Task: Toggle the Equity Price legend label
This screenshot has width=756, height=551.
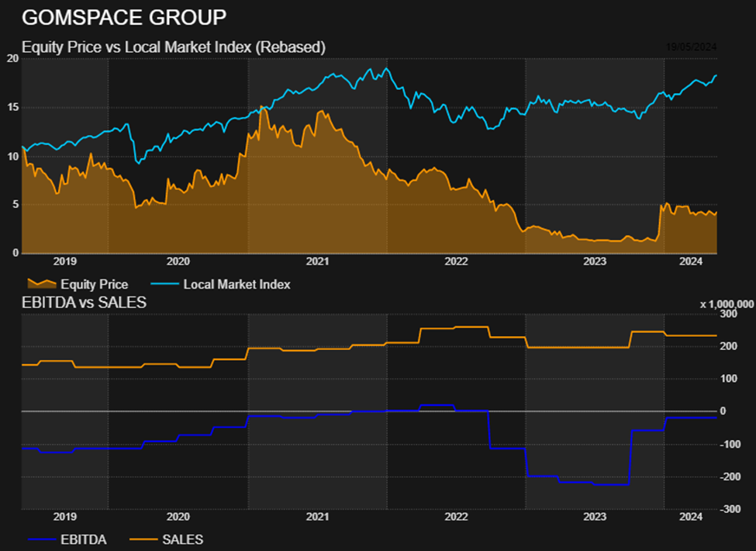Action: coord(94,285)
